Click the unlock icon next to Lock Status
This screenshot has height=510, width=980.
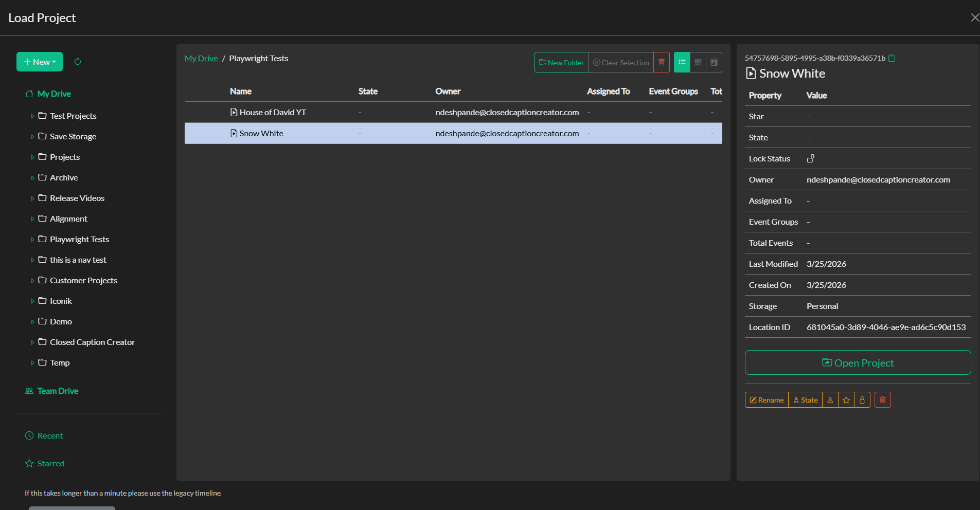tap(810, 158)
